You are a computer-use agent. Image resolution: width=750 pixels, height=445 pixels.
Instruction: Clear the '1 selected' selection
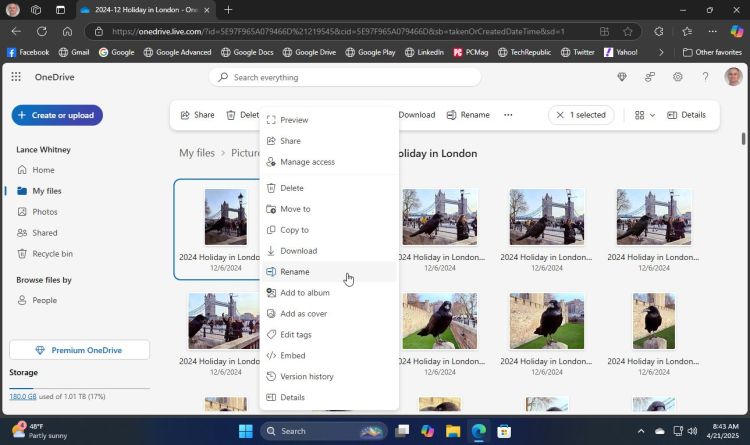[560, 115]
